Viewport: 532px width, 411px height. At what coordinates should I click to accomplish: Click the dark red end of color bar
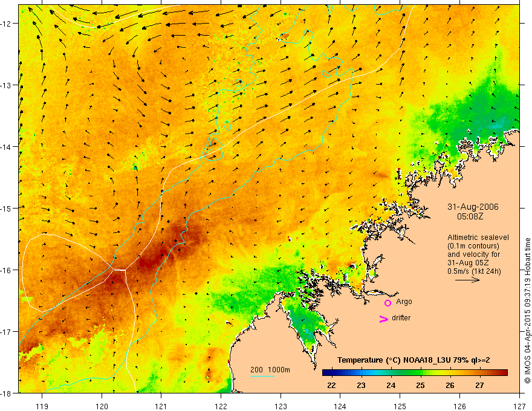tap(504, 373)
